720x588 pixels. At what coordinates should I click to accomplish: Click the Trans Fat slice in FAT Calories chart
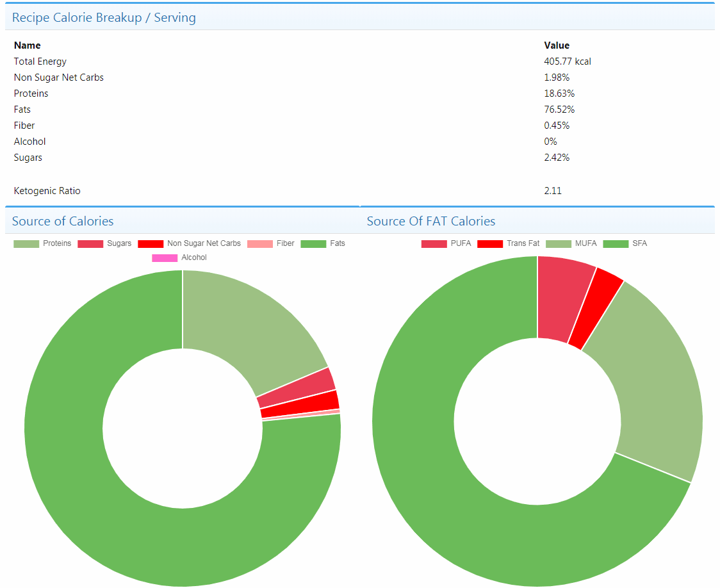[597, 310]
